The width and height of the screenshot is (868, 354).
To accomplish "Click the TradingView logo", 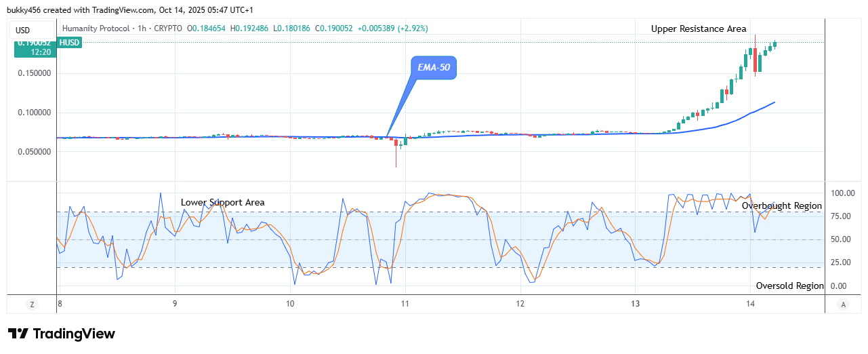I will click(x=62, y=334).
